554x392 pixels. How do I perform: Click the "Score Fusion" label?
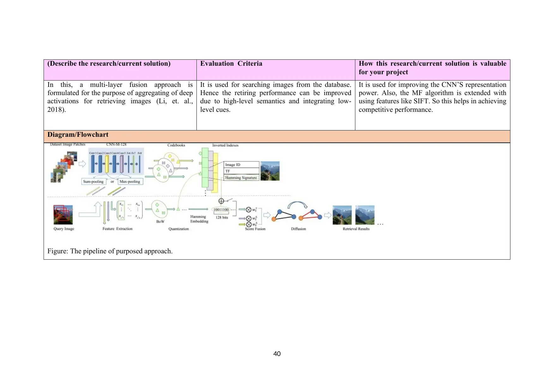point(255,229)
